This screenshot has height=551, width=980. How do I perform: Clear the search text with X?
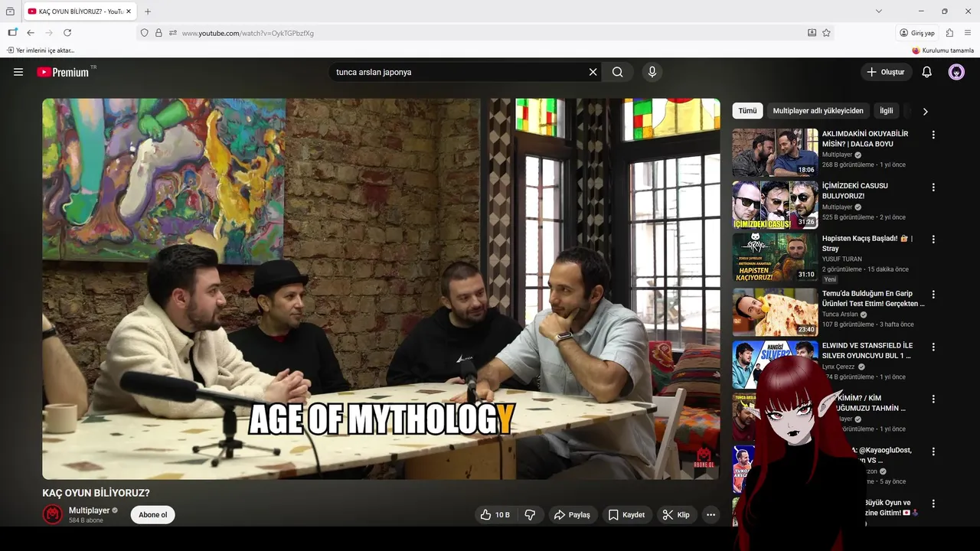tap(593, 72)
